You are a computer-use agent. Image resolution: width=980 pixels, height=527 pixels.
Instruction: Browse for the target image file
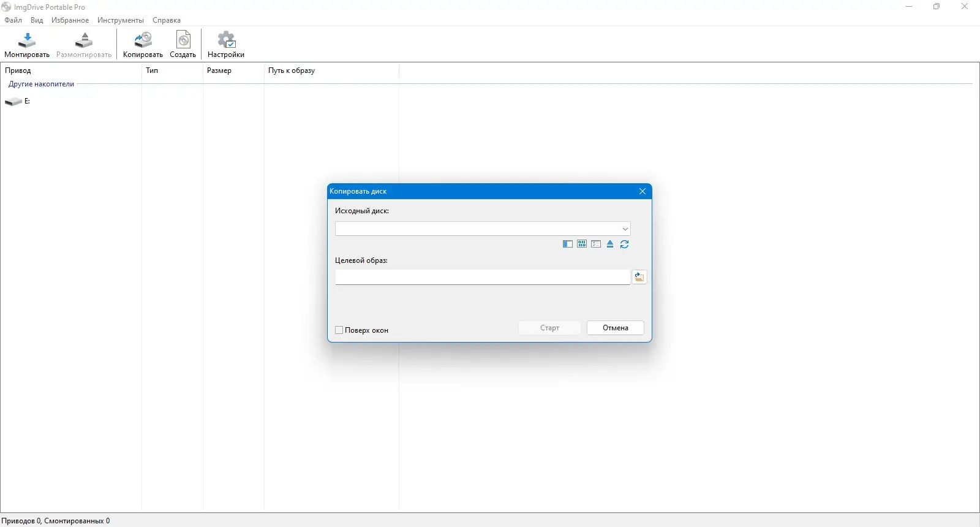point(639,277)
